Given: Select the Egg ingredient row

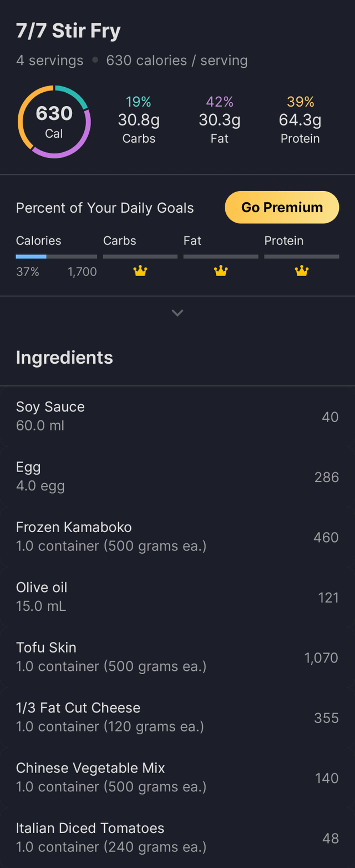Looking at the screenshot, I should (x=177, y=476).
